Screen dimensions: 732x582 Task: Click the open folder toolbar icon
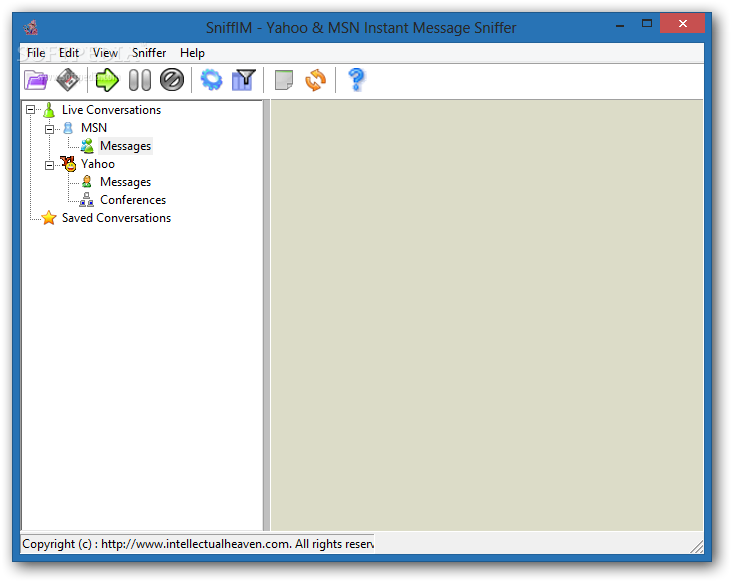35,80
